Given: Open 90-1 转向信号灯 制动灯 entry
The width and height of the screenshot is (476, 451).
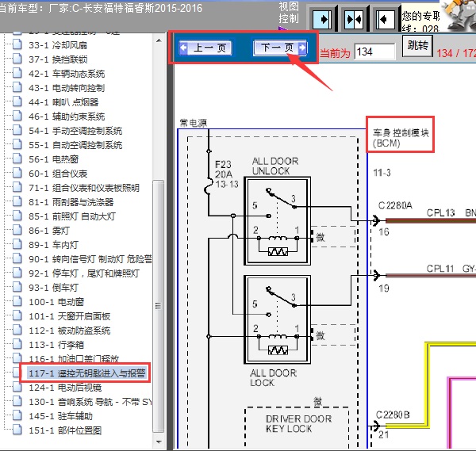Looking at the screenshot, I should tap(90, 259).
